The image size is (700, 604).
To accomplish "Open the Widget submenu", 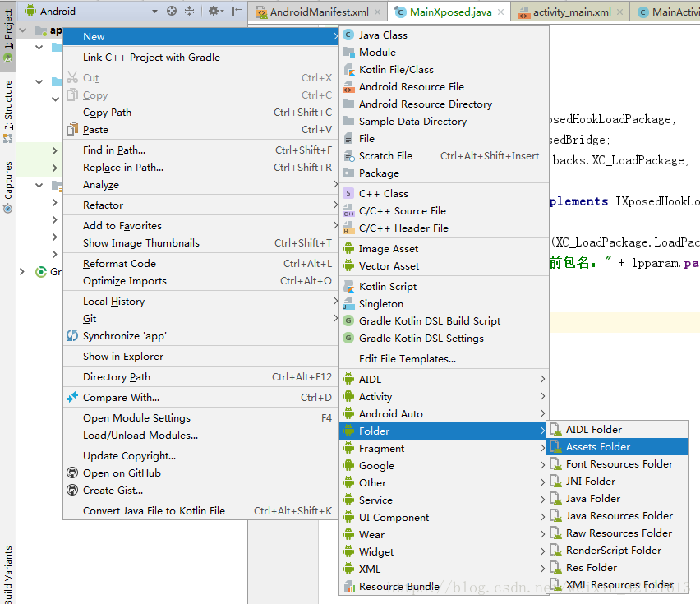I will click(444, 551).
